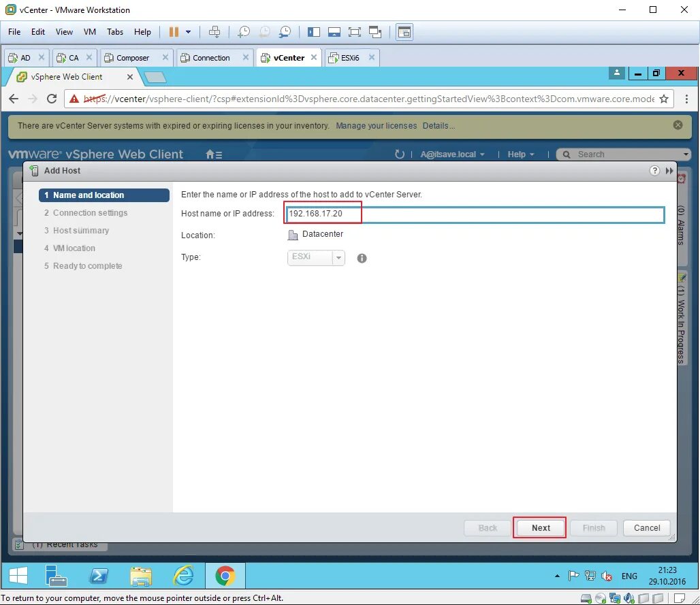Click the browser back arrow
The height and width of the screenshot is (605, 700).
pos(14,99)
